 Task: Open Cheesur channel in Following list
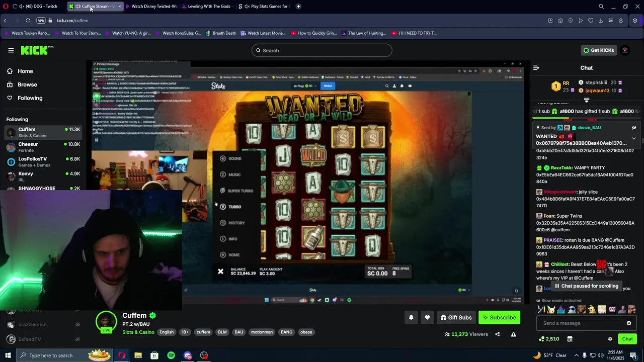coord(43,147)
